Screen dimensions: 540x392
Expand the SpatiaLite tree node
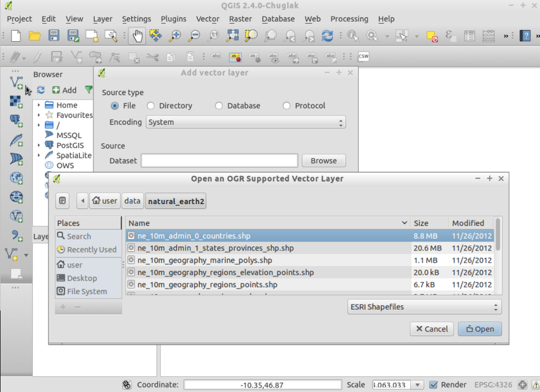39,155
